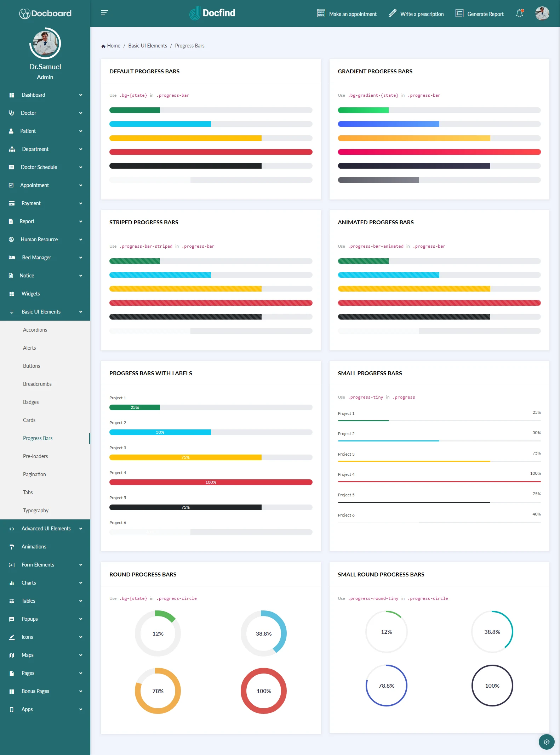
Task: Click the calendar icon for appointments
Action: pos(321,13)
